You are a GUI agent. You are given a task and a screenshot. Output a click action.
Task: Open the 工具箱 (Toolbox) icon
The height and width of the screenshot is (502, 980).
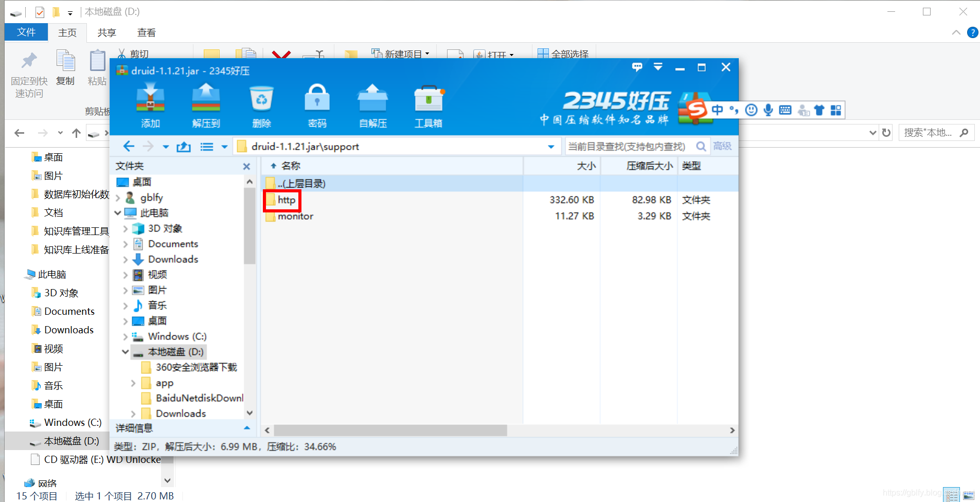tap(429, 105)
